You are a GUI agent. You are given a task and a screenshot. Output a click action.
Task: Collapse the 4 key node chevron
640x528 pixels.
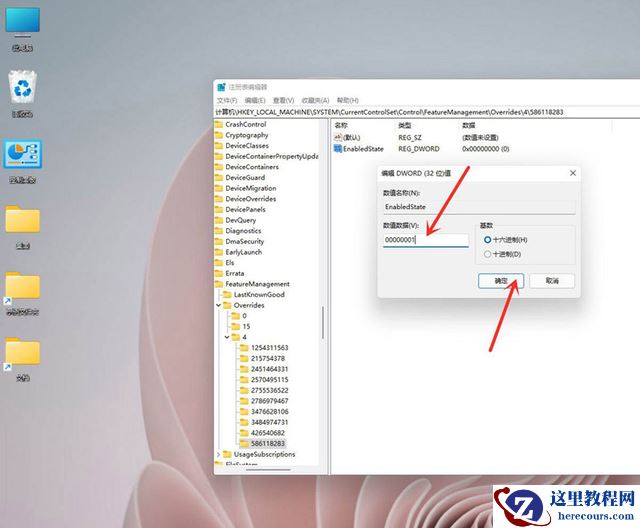[x=227, y=337]
